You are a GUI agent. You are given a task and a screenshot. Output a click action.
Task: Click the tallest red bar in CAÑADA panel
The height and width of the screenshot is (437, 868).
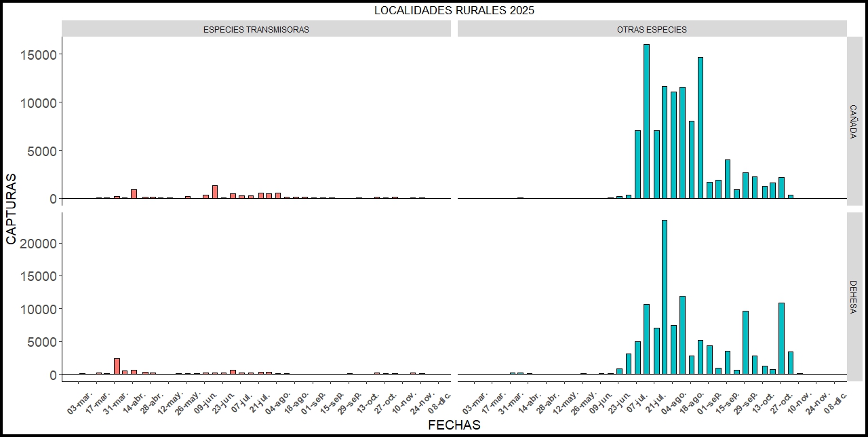215,192
